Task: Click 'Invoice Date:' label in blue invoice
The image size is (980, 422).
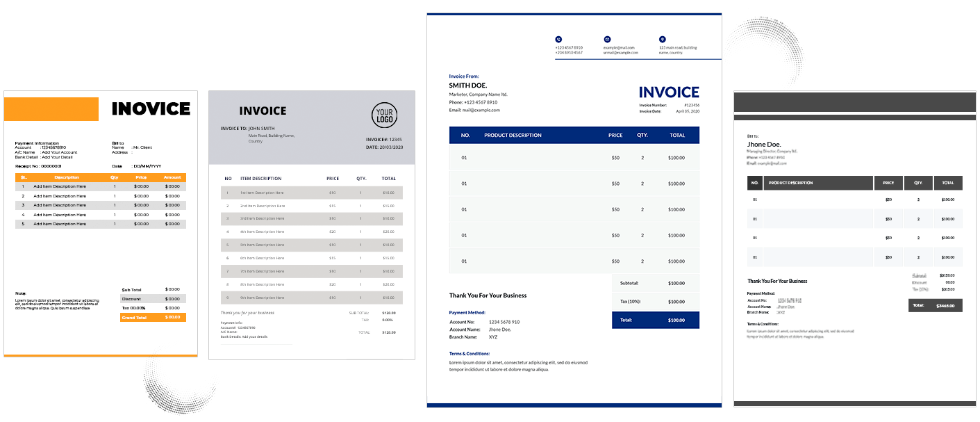Action: pyautogui.click(x=650, y=111)
